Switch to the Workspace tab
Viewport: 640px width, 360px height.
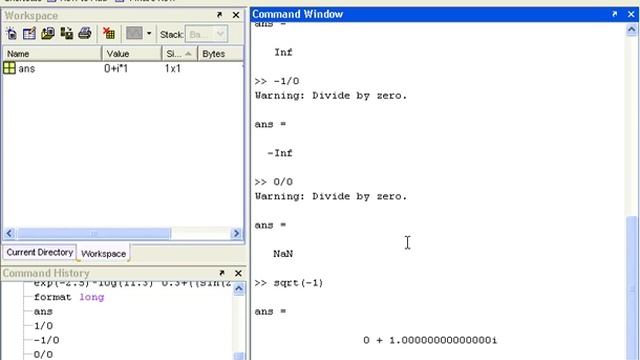(103, 253)
